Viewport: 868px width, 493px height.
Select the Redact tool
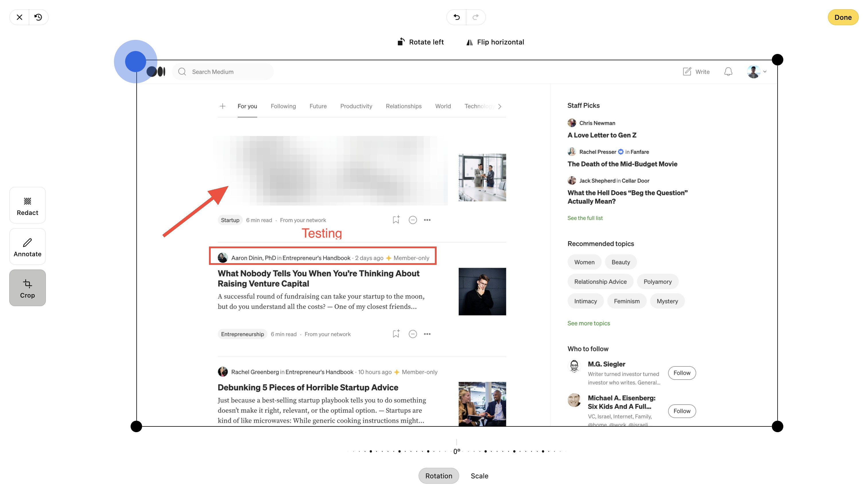[x=28, y=205]
